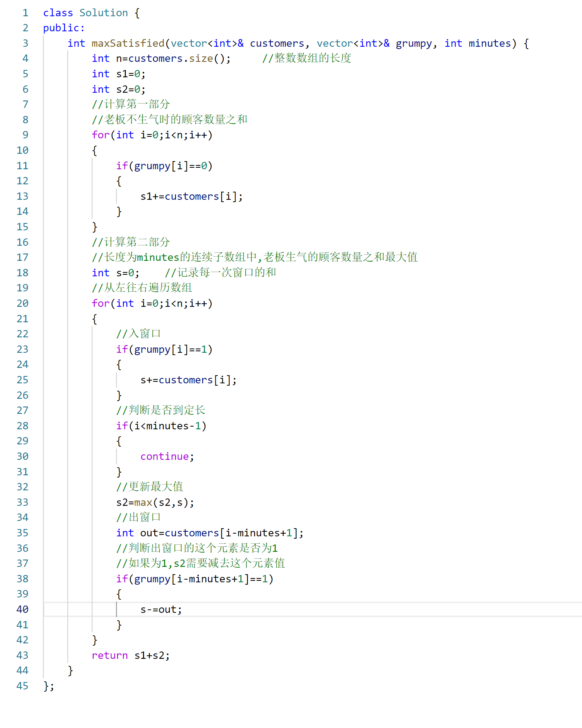Click the 'Solution' class name
This screenshot has height=728, width=582.
pyautogui.click(x=103, y=13)
